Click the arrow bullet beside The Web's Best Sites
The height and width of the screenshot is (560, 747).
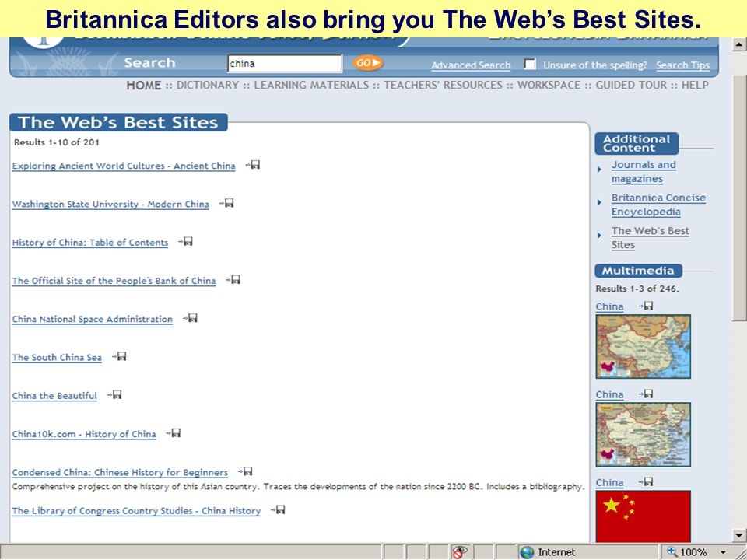coord(599,235)
